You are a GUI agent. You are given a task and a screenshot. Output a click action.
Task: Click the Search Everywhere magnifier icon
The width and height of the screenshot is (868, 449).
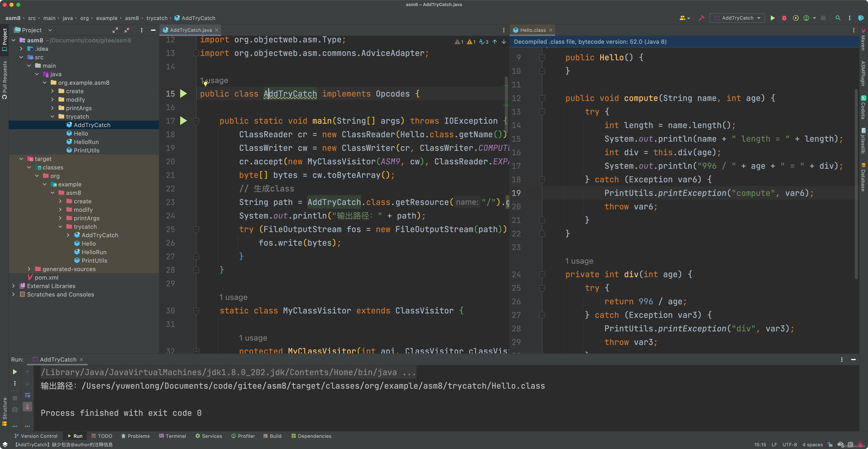tap(838, 18)
